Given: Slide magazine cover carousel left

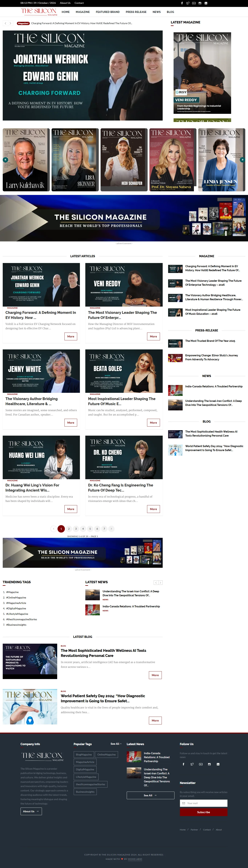Looking at the screenshot, I should tap(5, 160).
